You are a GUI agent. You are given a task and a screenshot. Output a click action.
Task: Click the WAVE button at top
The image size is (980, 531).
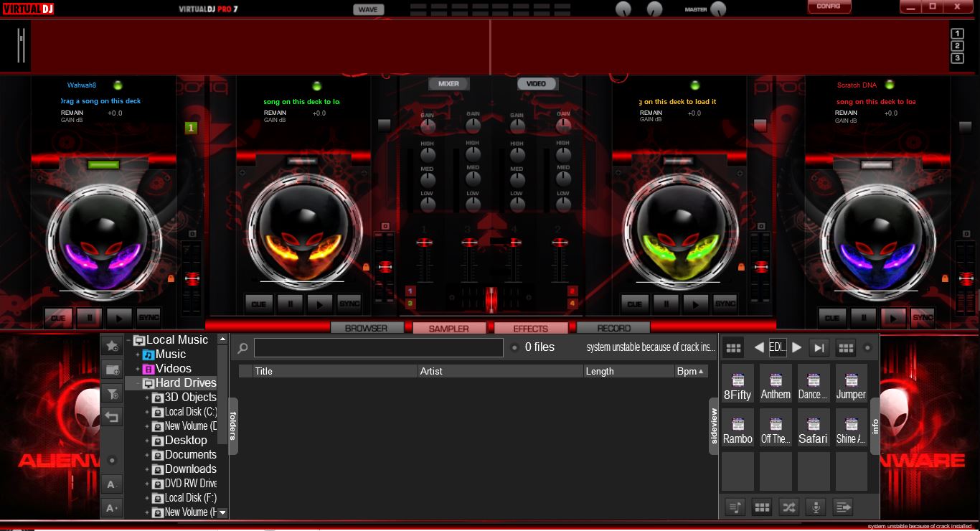[368, 9]
